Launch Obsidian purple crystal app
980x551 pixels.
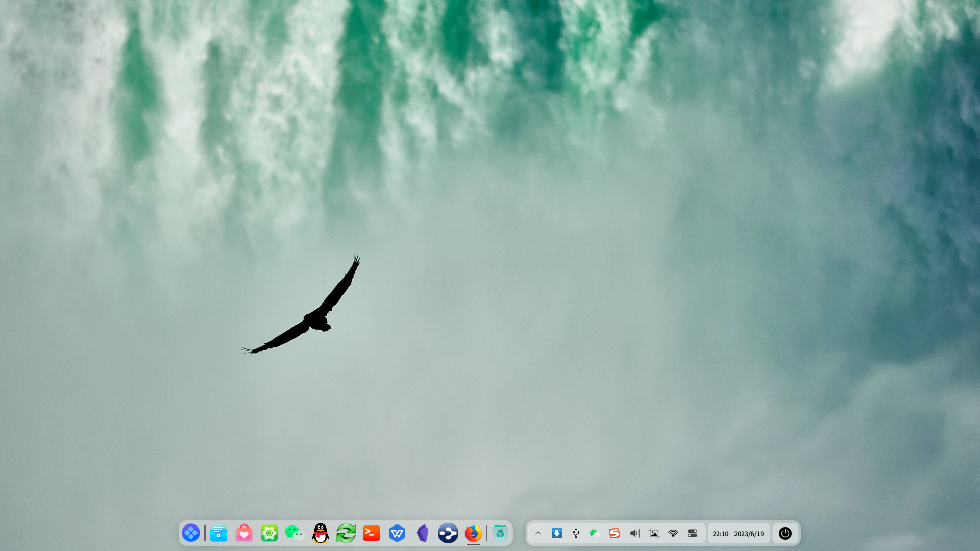[423, 533]
